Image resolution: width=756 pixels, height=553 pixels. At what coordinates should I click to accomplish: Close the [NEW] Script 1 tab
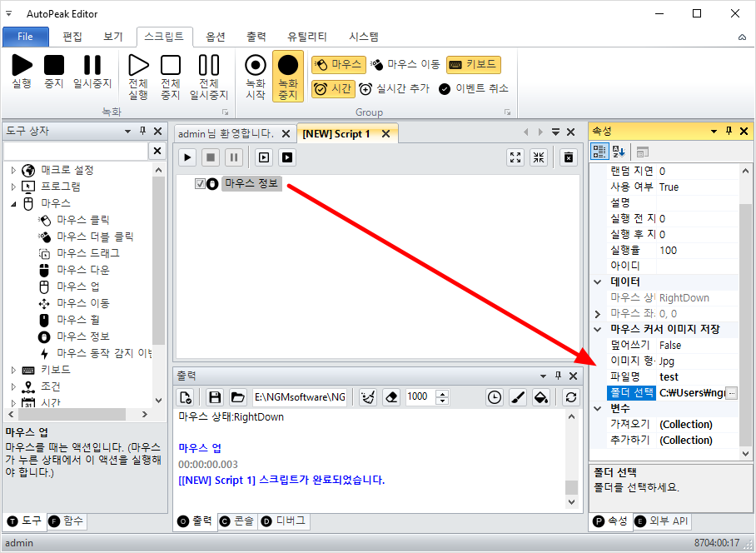[385, 134]
